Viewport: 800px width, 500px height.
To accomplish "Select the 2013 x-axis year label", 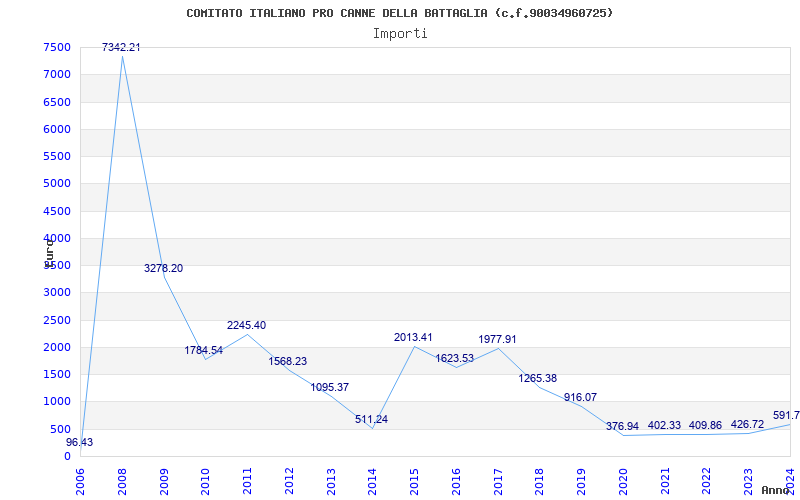I will click(x=331, y=482).
